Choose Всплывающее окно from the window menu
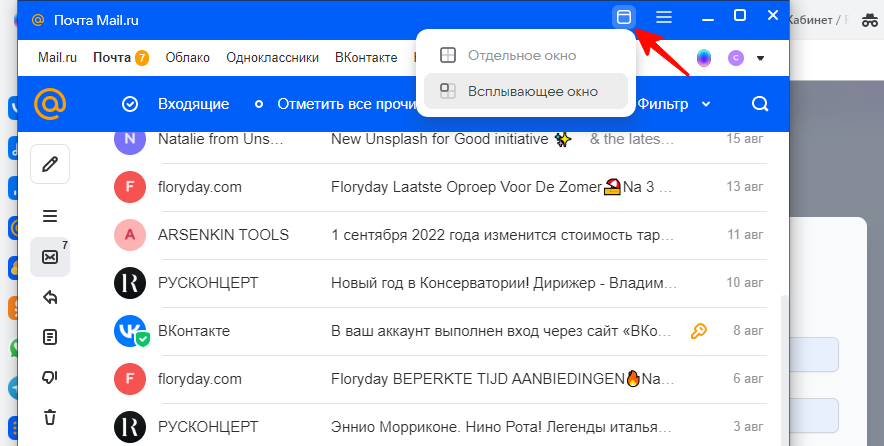Viewport: 884px width, 446px height. click(526, 91)
